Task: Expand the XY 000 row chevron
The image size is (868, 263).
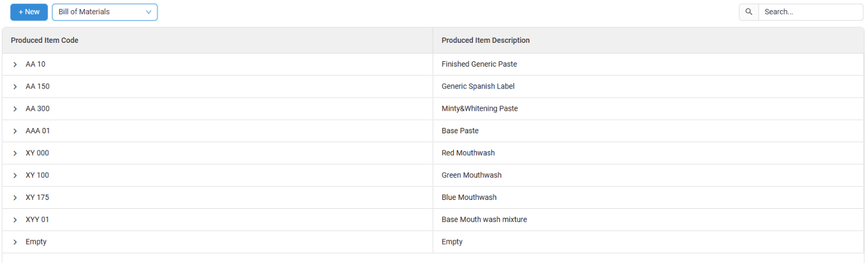Action: click(15, 154)
